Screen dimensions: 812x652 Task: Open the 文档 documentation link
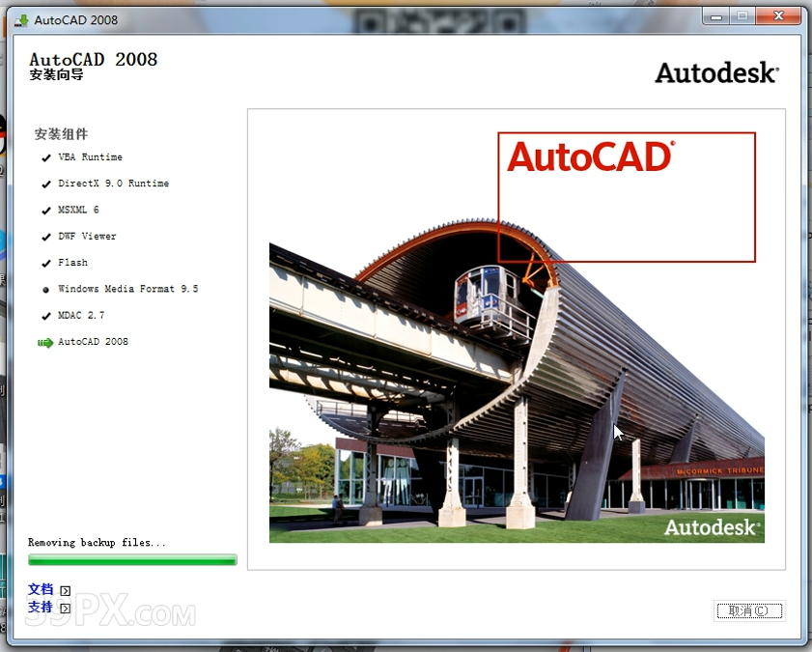[x=41, y=589]
